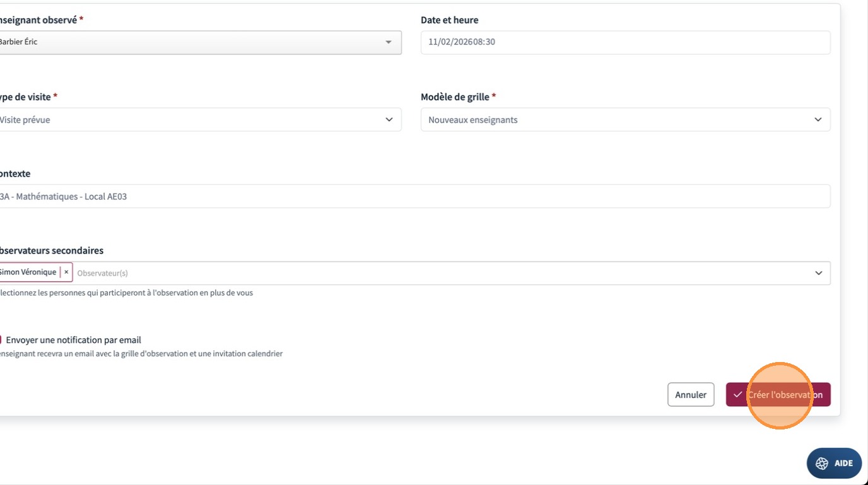
Task: Focus the Date et heure field
Action: click(x=625, y=42)
